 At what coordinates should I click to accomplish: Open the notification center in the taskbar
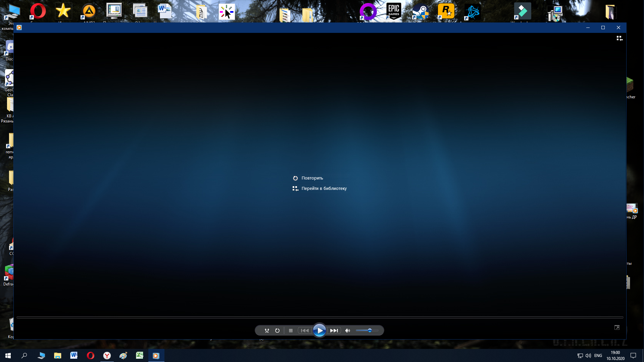point(633,356)
